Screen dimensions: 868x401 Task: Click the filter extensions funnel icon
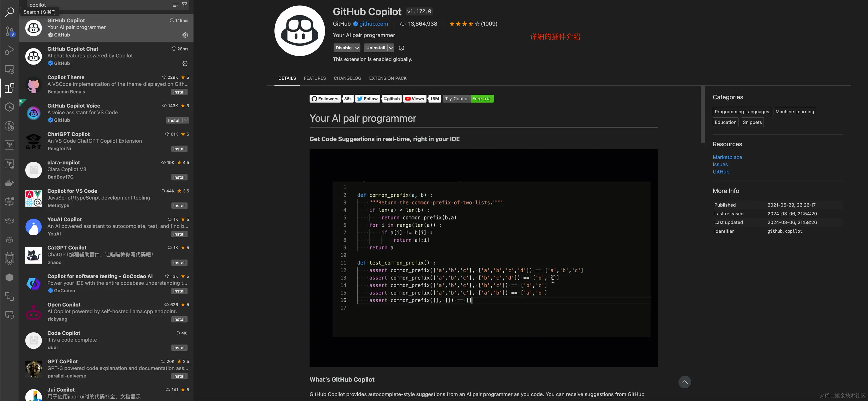[x=184, y=5]
